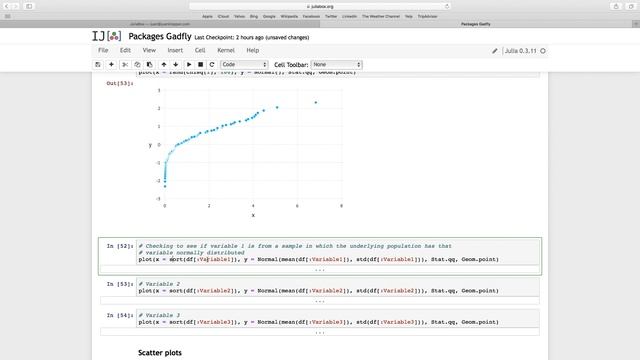Click the kernel idle indicator circle
The image size is (640, 360).
click(x=543, y=51)
